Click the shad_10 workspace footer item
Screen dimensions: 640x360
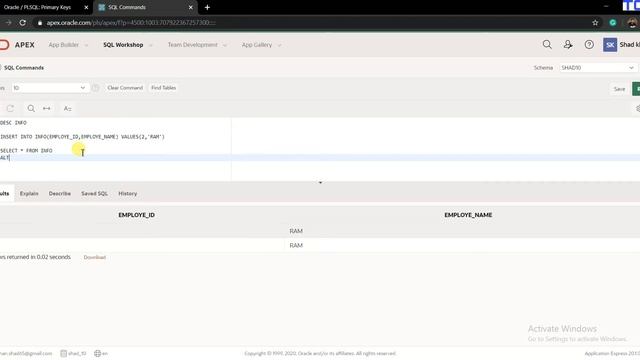73,353
